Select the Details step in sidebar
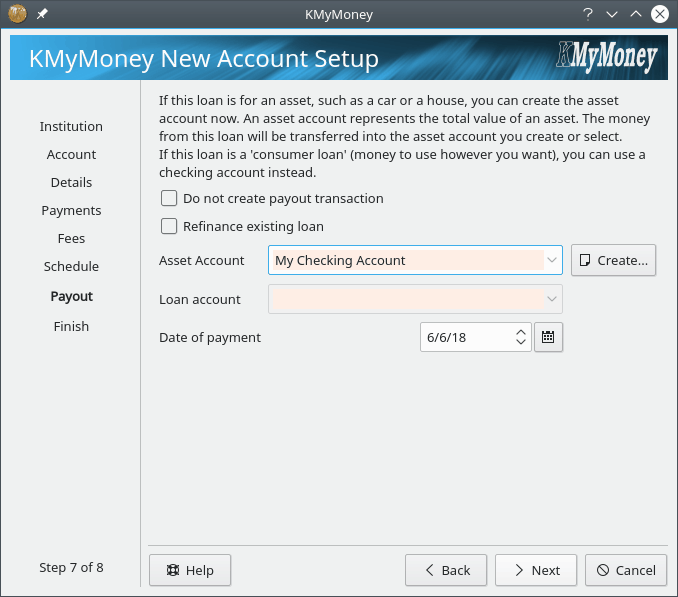Viewport: 678px width, 597px height. (x=71, y=182)
